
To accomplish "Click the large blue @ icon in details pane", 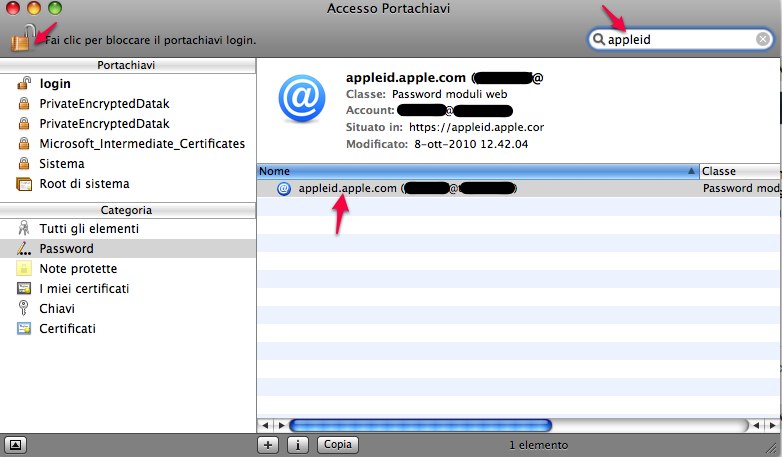I will (x=301, y=98).
